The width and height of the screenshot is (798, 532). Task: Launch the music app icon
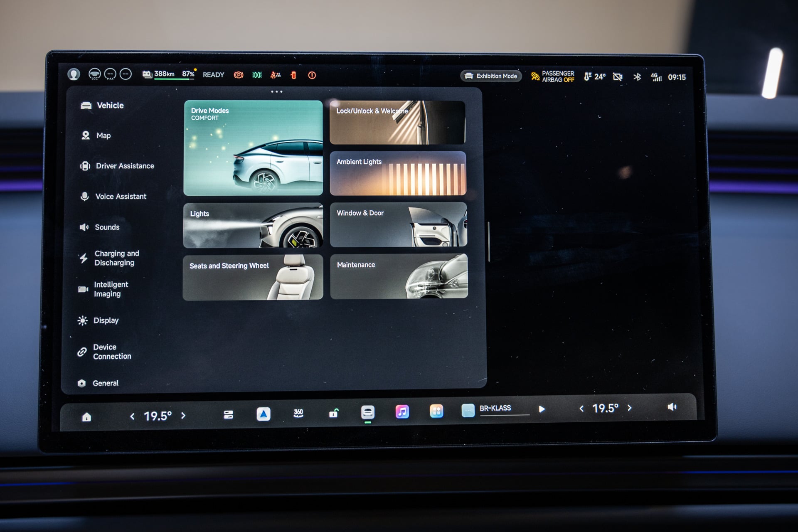[402, 412]
